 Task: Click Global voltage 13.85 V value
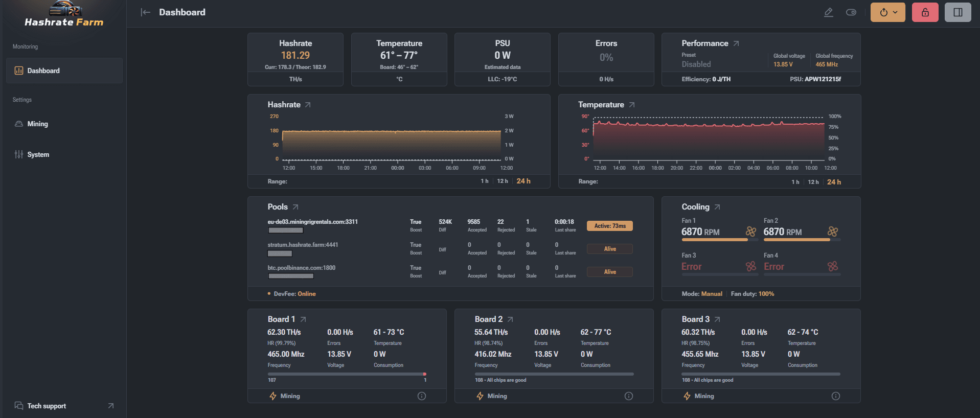pyautogui.click(x=783, y=64)
